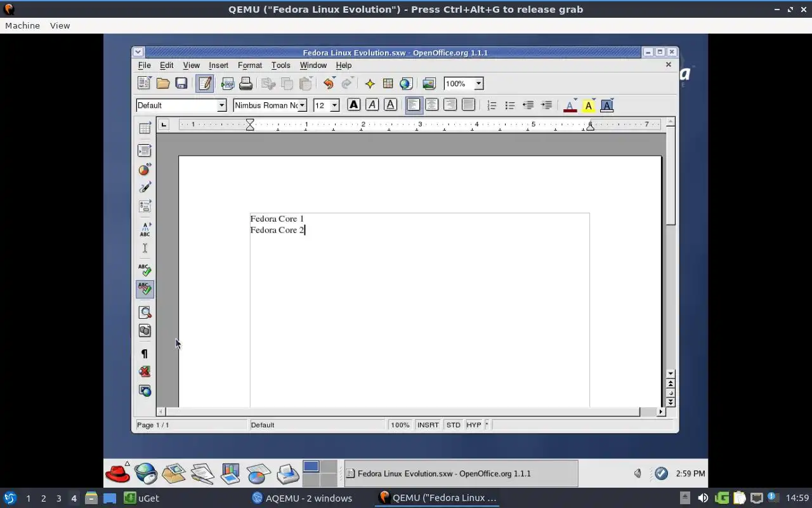Open the Hyperlink dialog globe icon
The width and height of the screenshot is (812, 508).
pyautogui.click(x=407, y=83)
